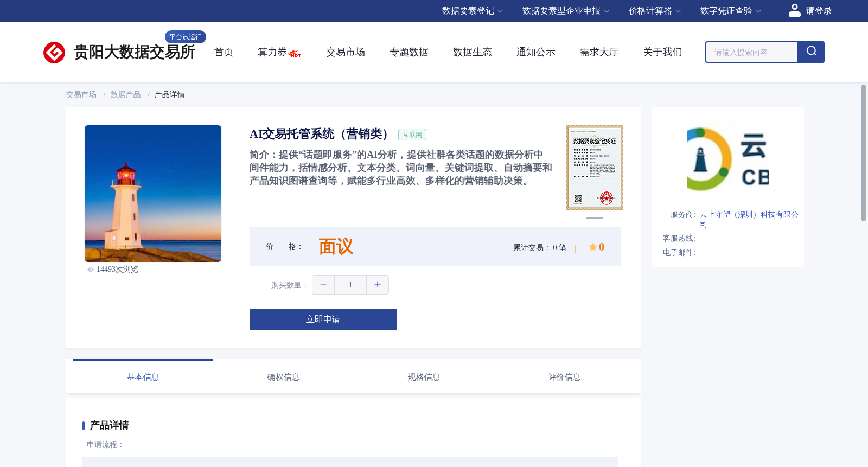Expand the 价格计算器 menu
This screenshot has width=868, height=467.
click(x=655, y=11)
